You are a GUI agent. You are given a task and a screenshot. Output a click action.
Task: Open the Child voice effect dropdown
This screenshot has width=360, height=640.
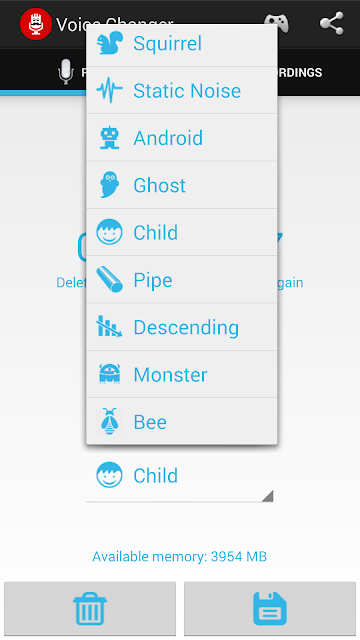[180, 476]
